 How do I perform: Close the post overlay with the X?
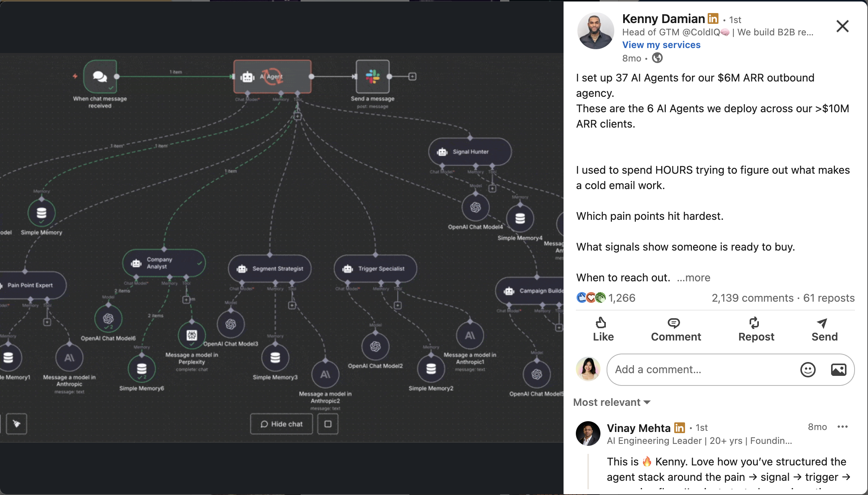coord(842,26)
